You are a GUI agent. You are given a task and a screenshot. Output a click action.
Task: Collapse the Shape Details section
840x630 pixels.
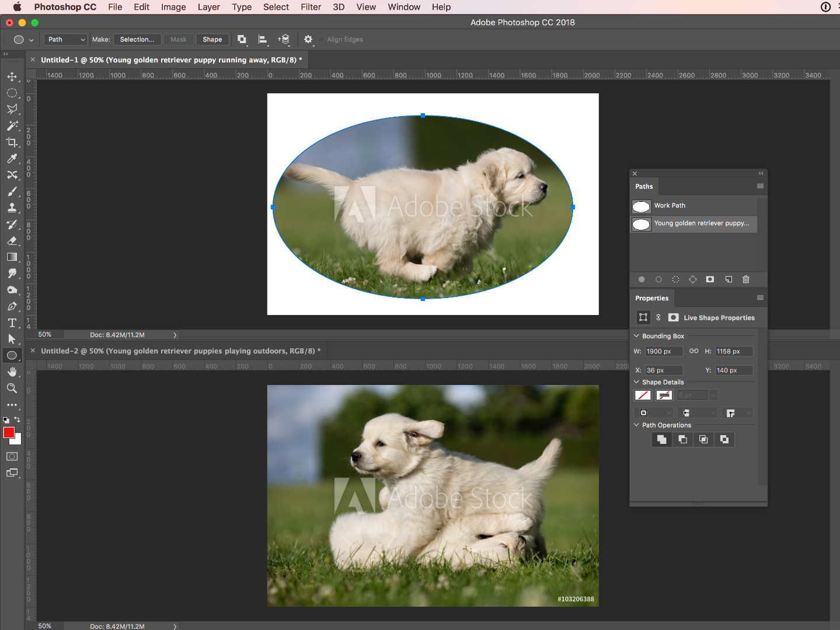[x=636, y=382]
